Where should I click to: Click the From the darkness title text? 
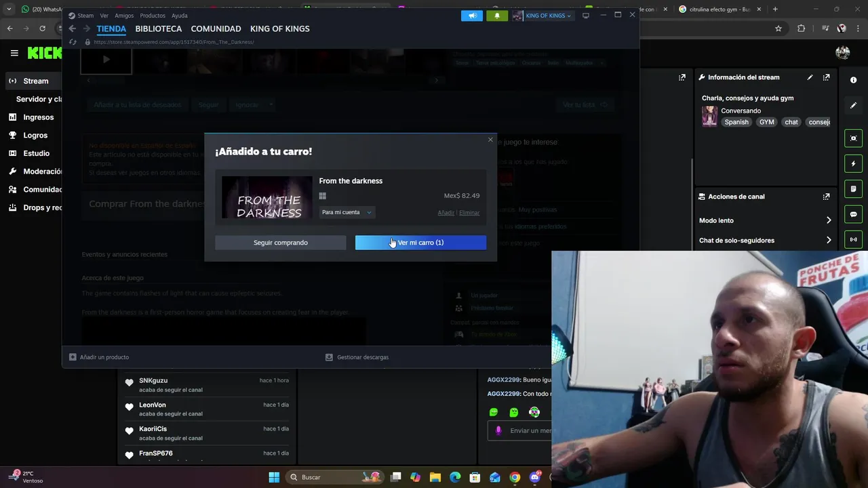click(351, 181)
